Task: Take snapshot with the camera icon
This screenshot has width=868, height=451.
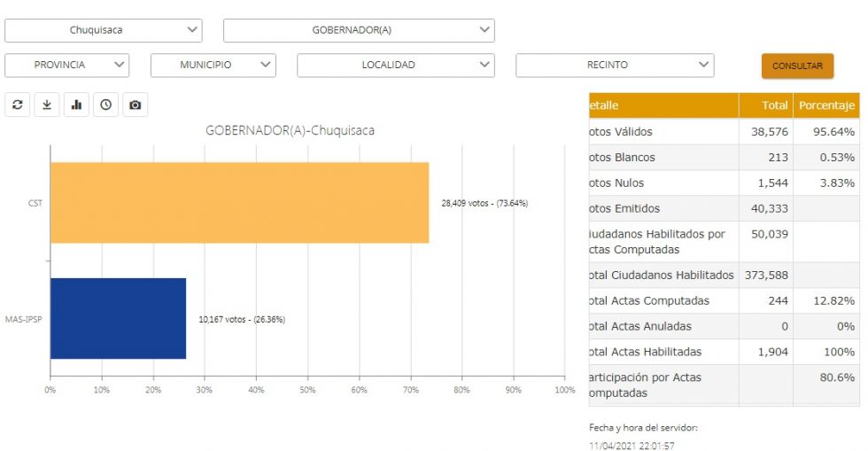Action: coord(135,105)
